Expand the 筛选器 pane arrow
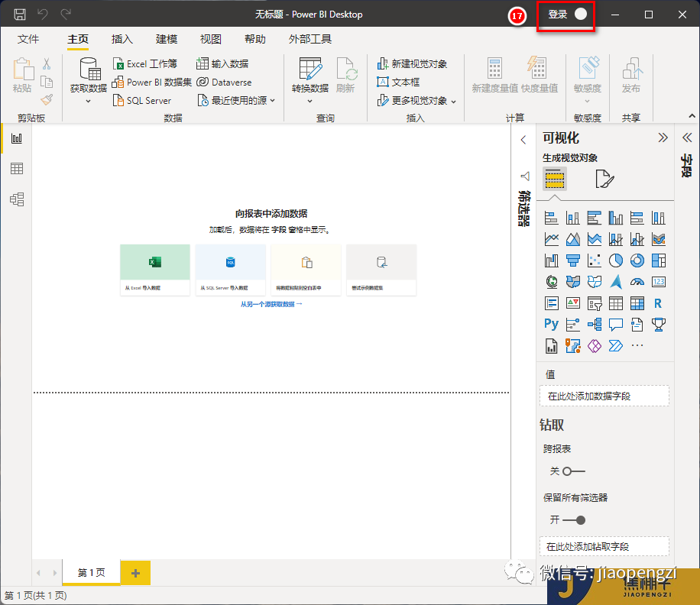This screenshot has height=605, width=700. (523, 140)
